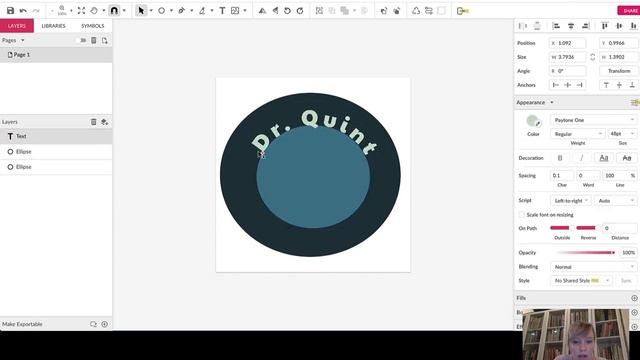Click the Redo arrow icon
This screenshot has height=360, width=640.
coord(36,11)
